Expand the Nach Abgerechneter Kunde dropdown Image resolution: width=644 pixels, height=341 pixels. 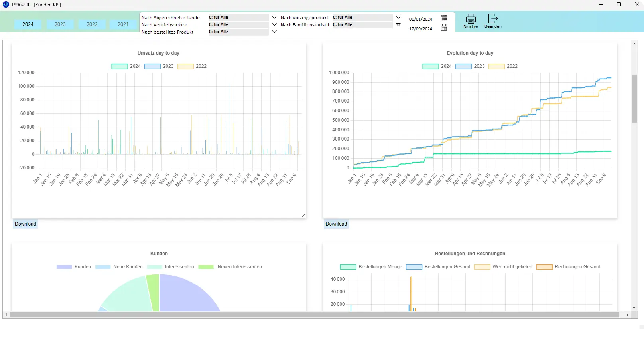tap(274, 17)
